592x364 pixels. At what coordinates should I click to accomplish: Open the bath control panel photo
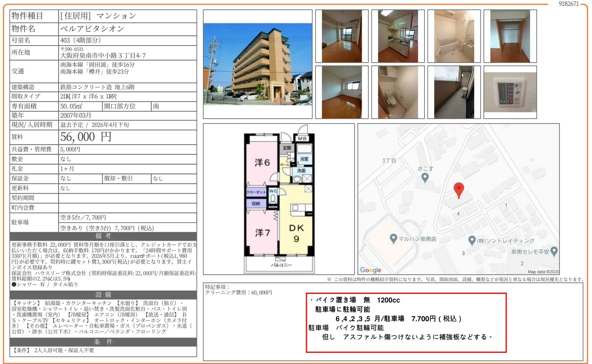pos(510,92)
